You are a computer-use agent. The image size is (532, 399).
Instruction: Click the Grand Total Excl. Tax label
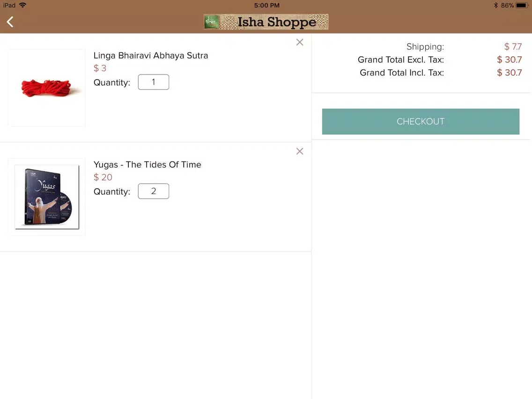pos(401,60)
